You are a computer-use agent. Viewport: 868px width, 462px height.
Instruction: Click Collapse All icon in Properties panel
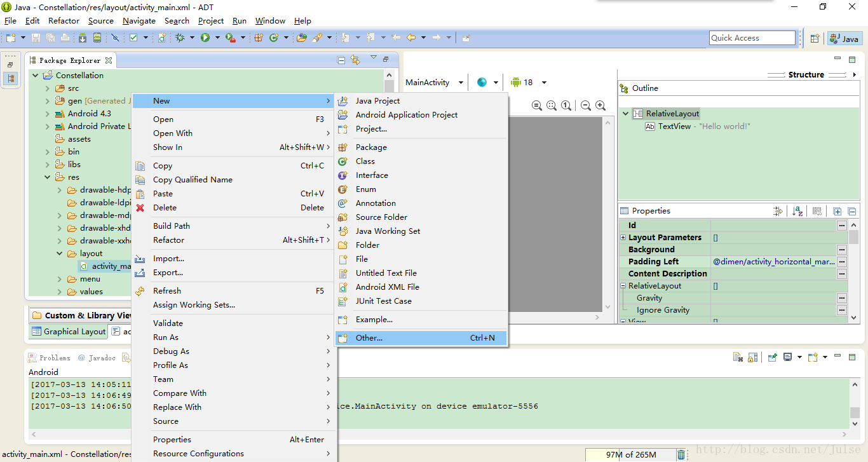click(851, 211)
